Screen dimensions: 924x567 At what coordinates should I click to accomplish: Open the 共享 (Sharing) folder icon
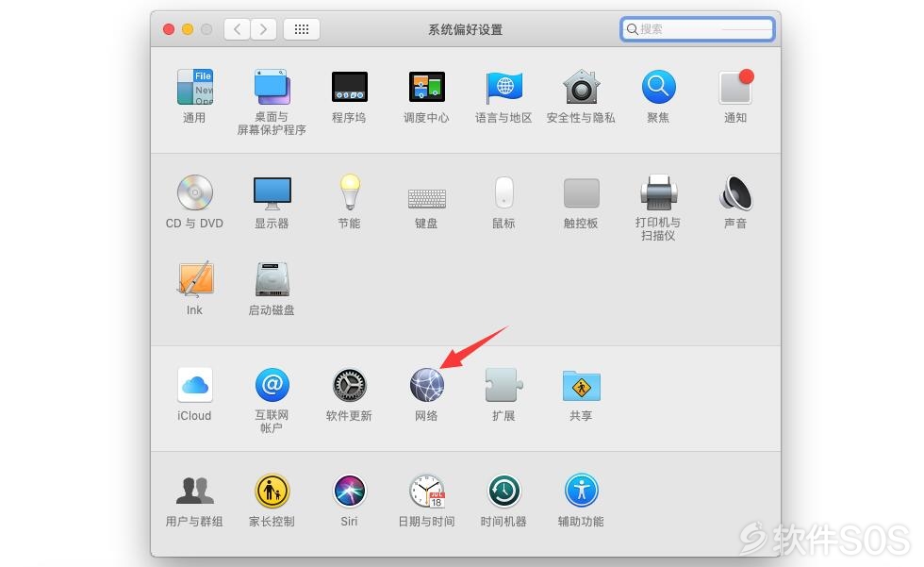click(581, 386)
